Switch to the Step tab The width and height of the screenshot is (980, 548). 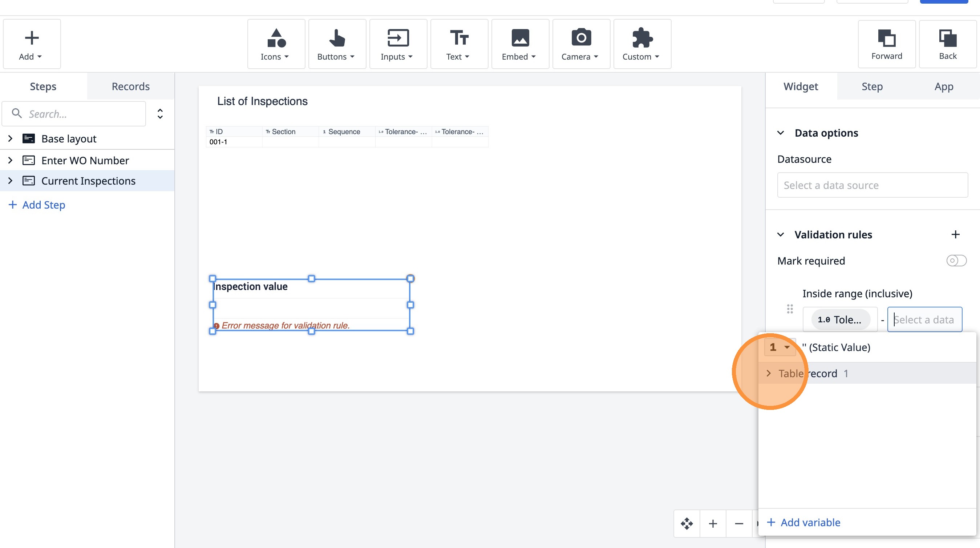[x=872, y=86]
